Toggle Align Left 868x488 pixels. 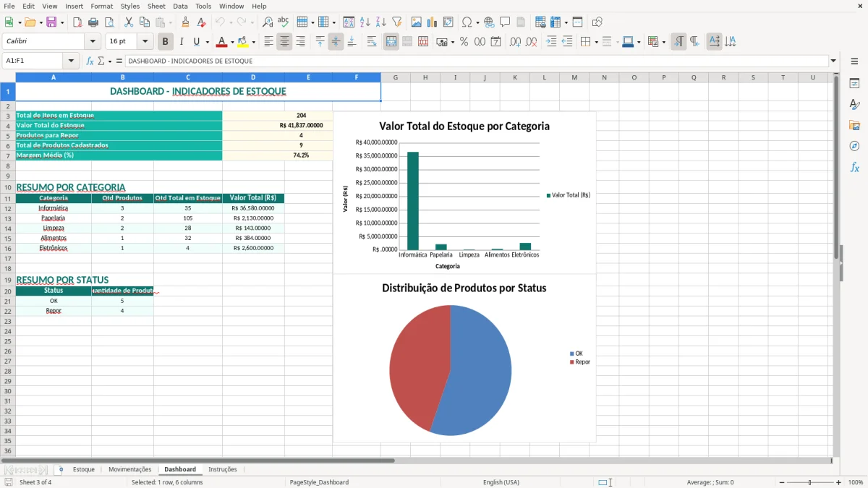point(268,42)
